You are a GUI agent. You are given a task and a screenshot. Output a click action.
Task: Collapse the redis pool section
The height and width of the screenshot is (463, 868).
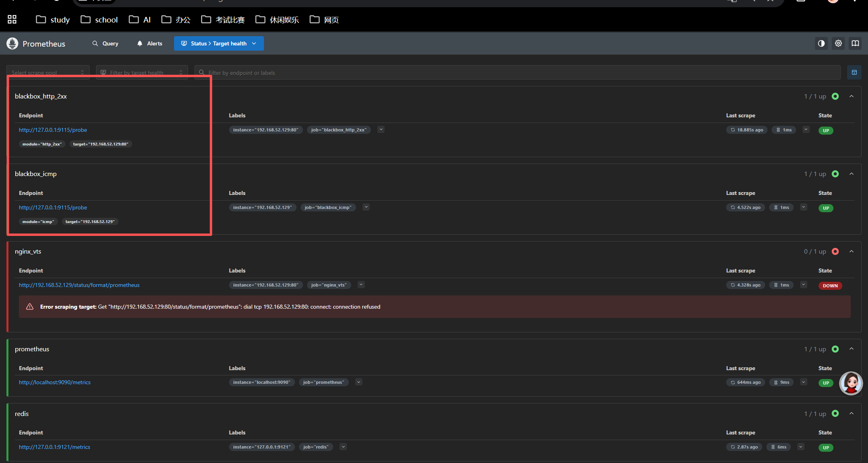(852, 414)
